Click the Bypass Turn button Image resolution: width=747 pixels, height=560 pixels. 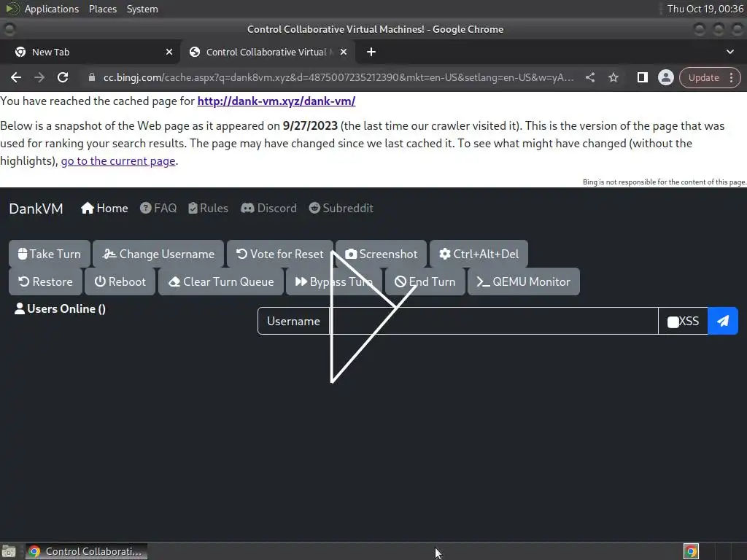(334, 281)
